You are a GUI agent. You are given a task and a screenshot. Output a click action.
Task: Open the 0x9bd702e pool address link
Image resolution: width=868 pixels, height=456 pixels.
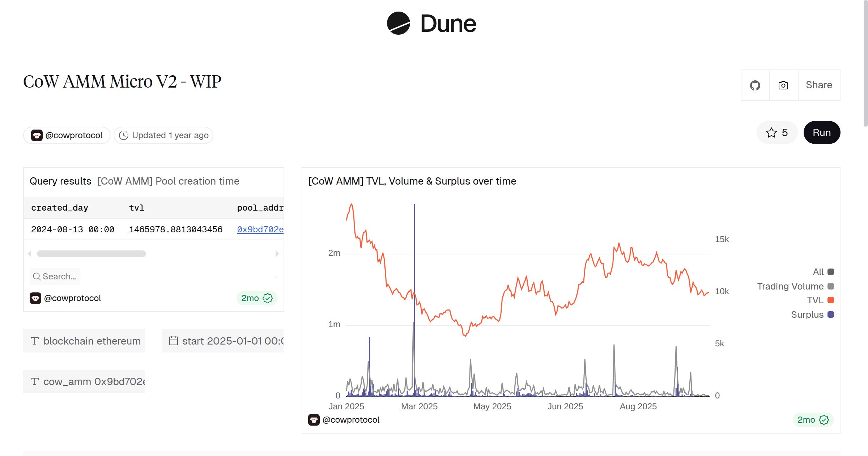click(260, 229)
